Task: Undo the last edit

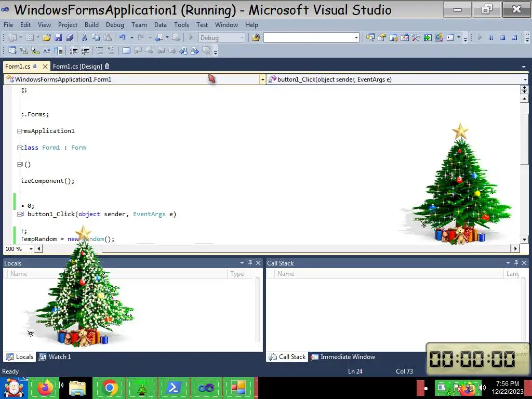Action: (123, 37)
